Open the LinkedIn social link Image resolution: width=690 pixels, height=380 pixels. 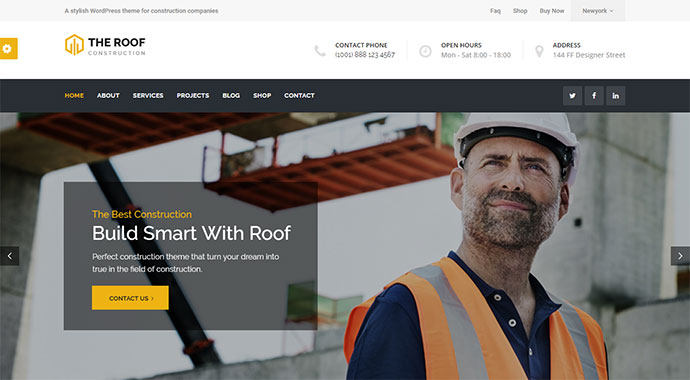click(616, 95)
